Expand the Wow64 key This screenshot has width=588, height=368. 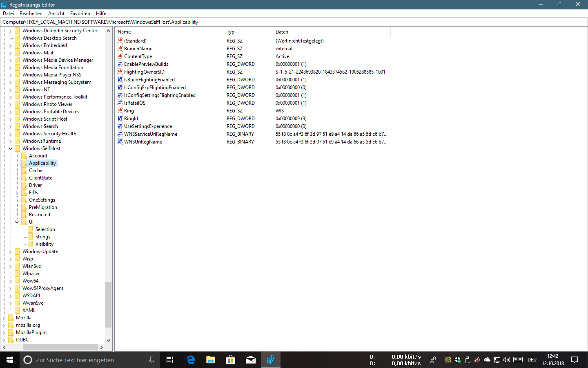point(10,281)
